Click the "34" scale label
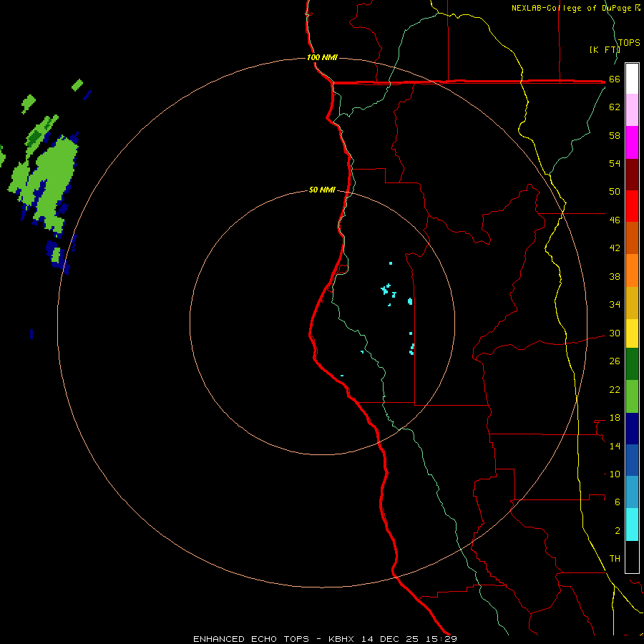Screen dimensions: 644x644 [615, 305]
